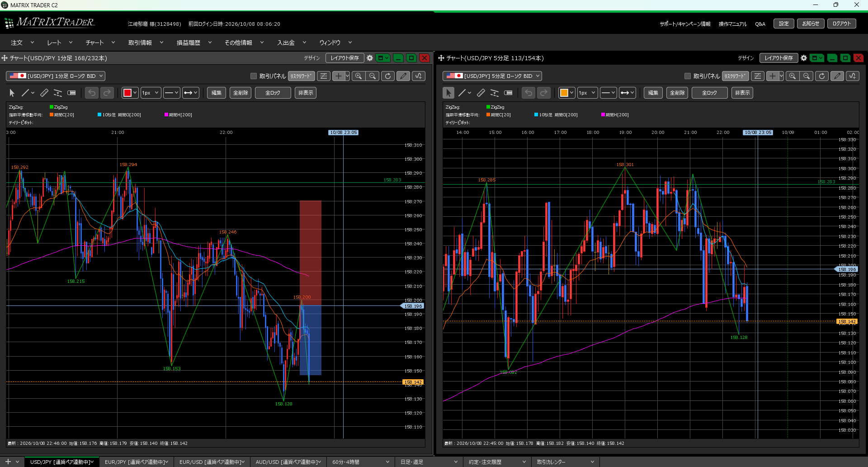Select the Fibonacci lines tool in 1分足 chart
The image size is (868, 467).
pyautogui.click(x=58, y=93)
